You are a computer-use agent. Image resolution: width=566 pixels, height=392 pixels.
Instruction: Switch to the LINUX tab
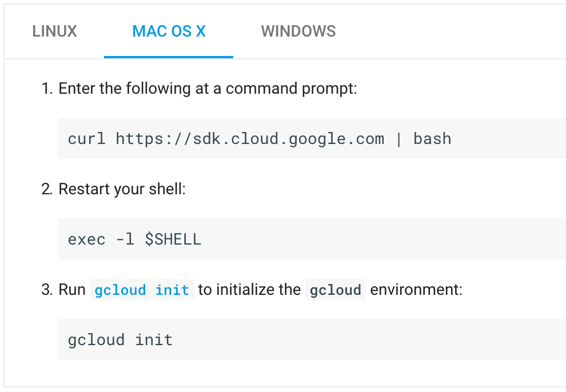click(54, 31)
